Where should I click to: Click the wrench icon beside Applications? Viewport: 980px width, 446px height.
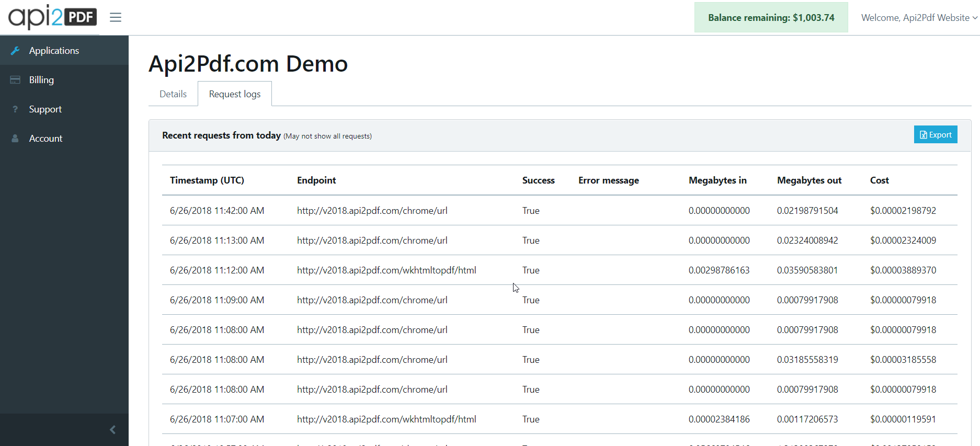[x=15, y=51]
